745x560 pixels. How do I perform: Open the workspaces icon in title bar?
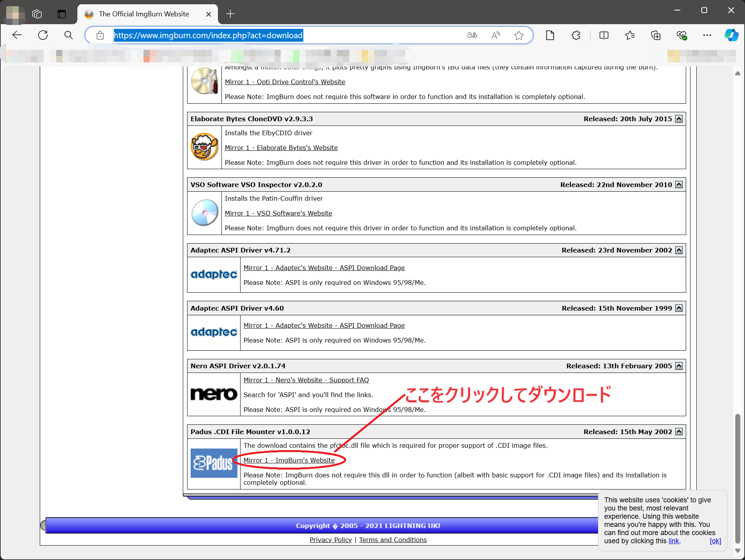(37, 14)
